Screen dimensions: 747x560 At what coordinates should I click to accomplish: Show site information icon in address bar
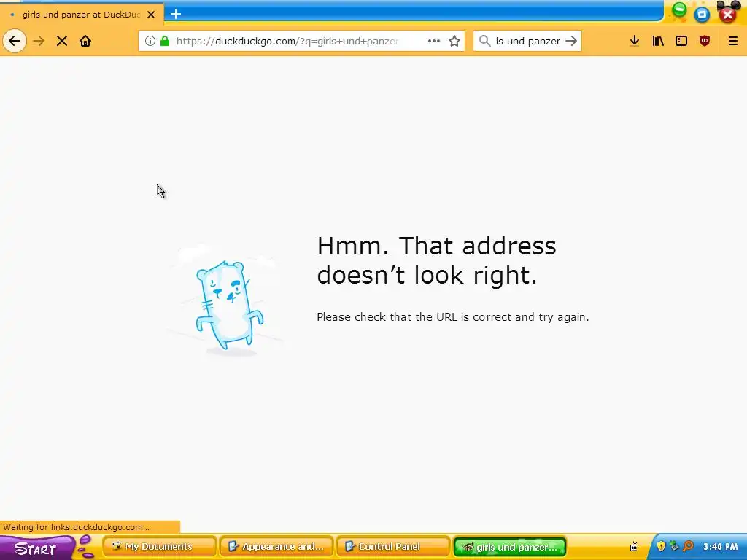[150, 41]
